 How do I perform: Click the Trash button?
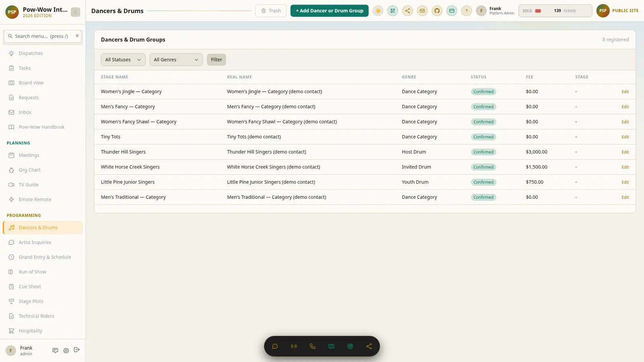coord(271,11)
